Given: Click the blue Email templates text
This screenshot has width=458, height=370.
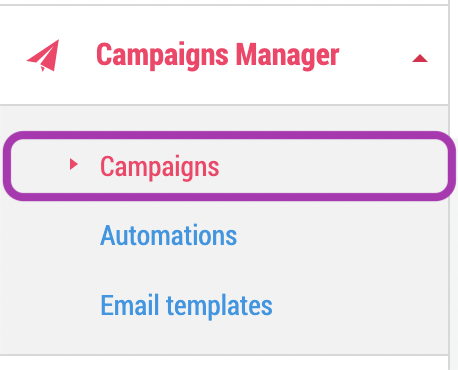Looking at the screenshot, I should 186,305.
